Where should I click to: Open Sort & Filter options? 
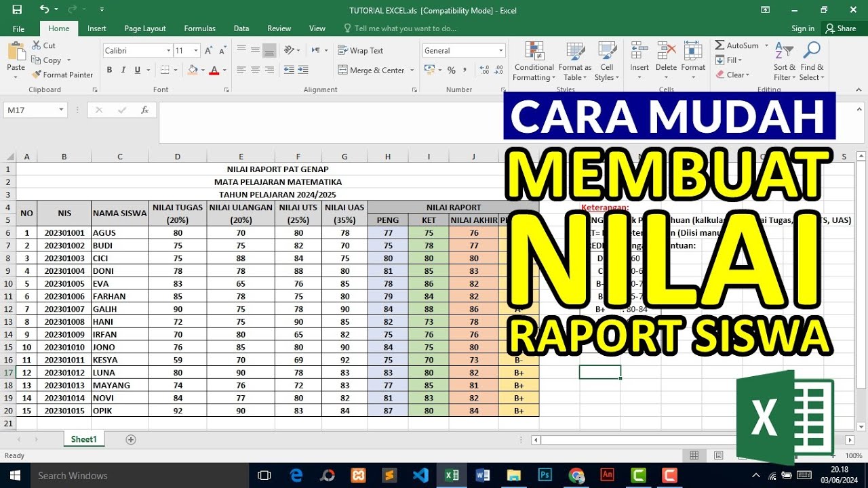click(x=784, y=61)
